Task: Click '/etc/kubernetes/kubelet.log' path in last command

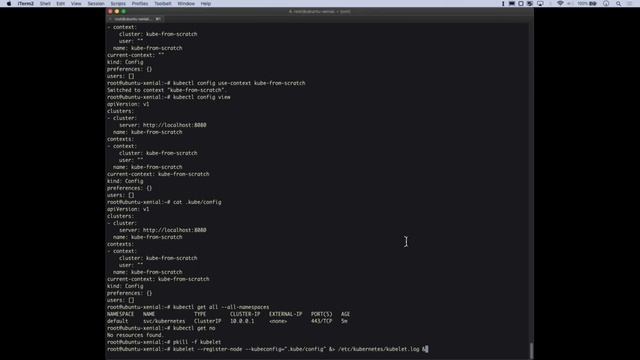Action: tap(378, 349)
